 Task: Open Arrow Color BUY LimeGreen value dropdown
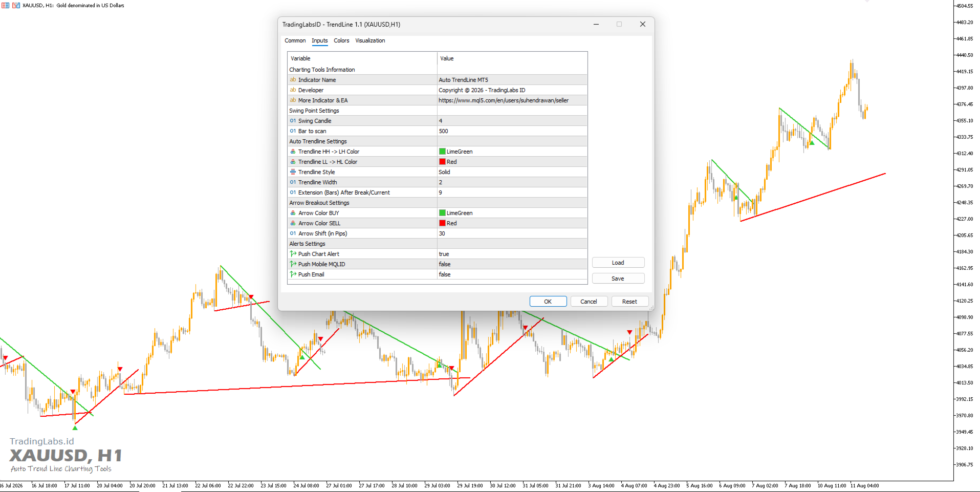[x=512, y=213]
